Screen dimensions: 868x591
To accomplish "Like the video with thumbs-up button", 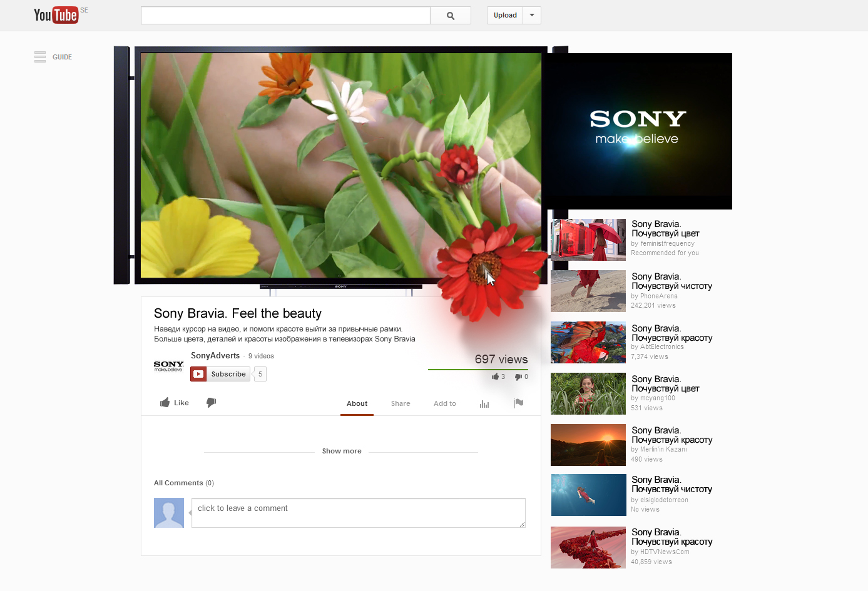I will 175,403.
